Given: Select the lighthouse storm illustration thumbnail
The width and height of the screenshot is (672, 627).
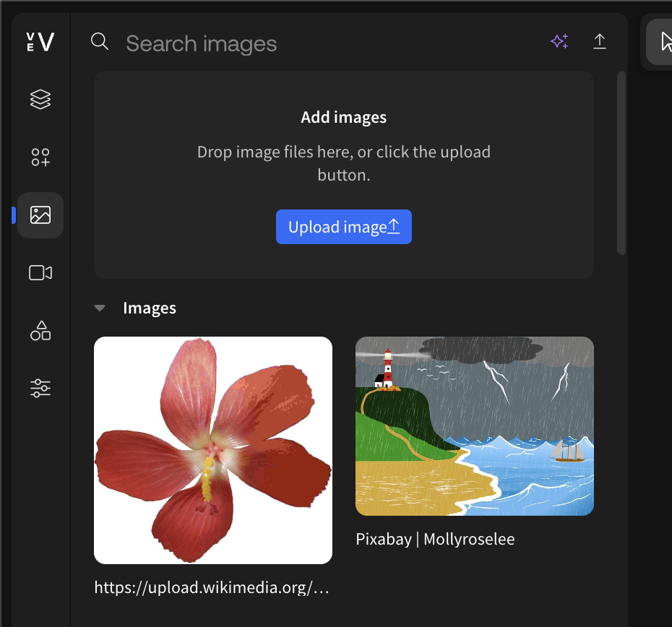Looking at the screenshot, I should click(x=474, y=425).
